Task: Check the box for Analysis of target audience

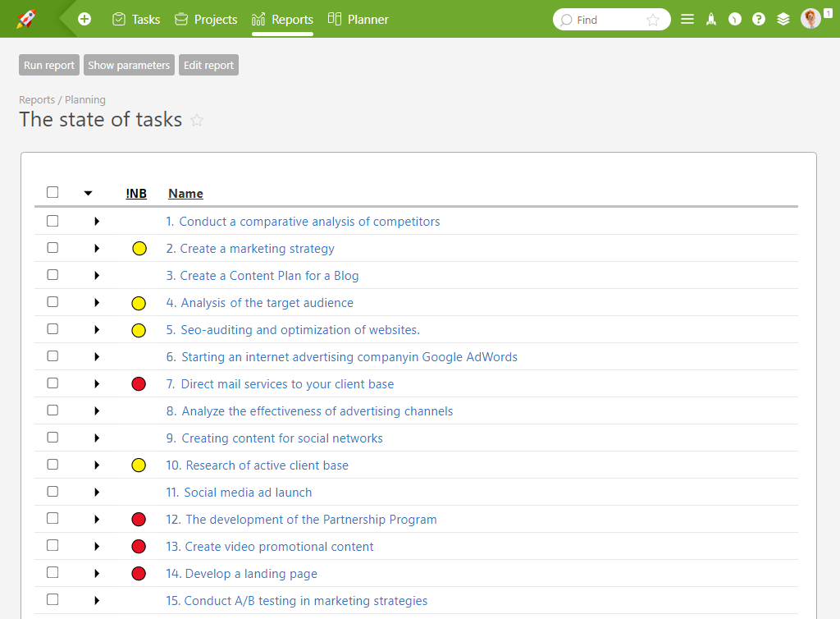Action: pos(52,302)
